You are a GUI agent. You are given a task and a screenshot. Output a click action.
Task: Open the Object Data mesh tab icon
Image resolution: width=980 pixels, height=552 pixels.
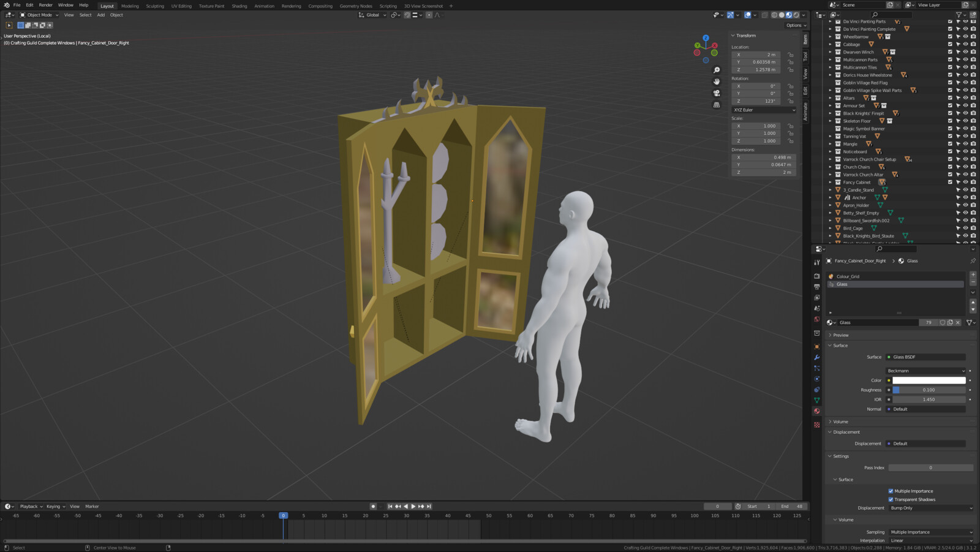coord(816,400)
